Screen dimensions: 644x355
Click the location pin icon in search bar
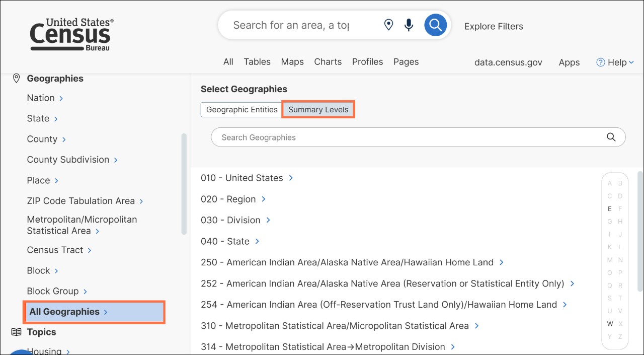(x=388, y=24)
